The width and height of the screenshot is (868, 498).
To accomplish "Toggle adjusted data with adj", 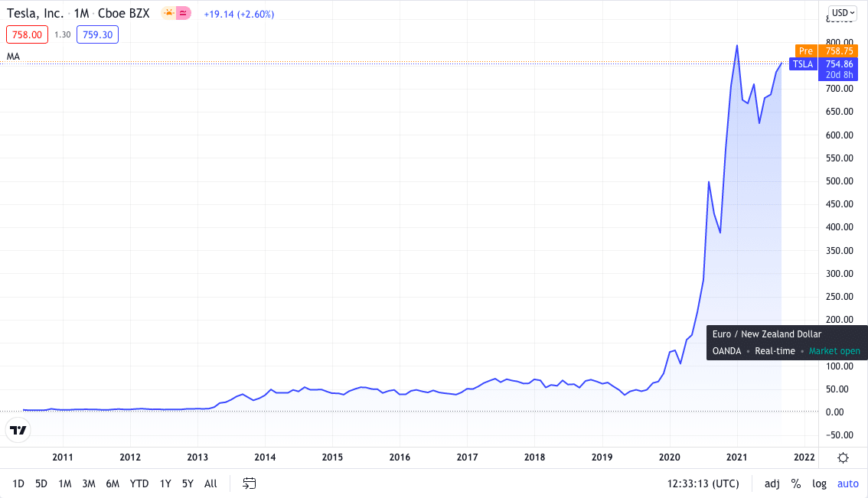I will point(772,483).
